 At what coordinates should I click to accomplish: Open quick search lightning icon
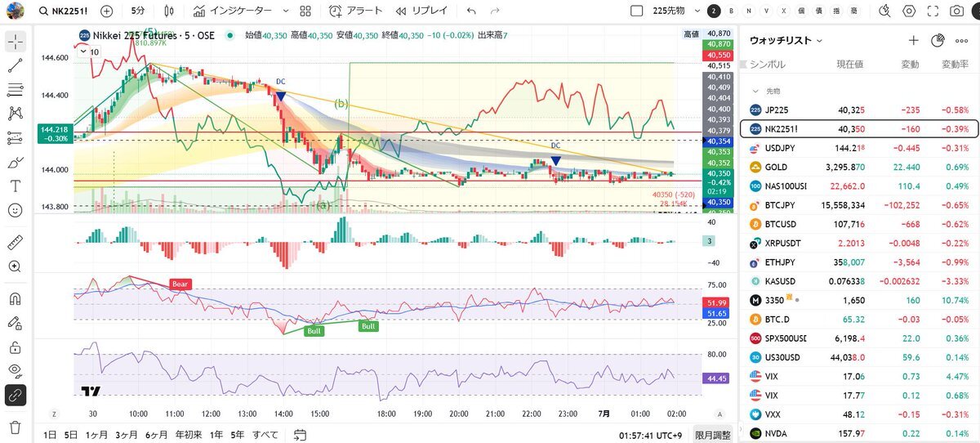click(x=885, y=11)
